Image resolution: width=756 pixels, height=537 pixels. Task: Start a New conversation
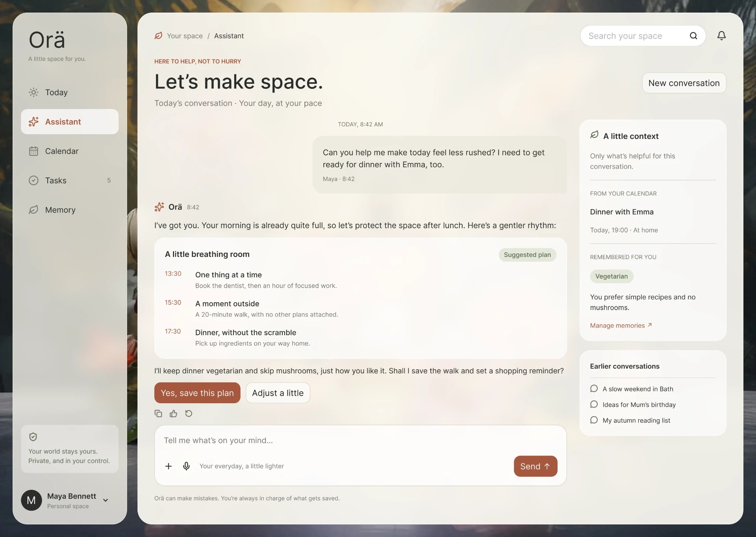point(684,83)
